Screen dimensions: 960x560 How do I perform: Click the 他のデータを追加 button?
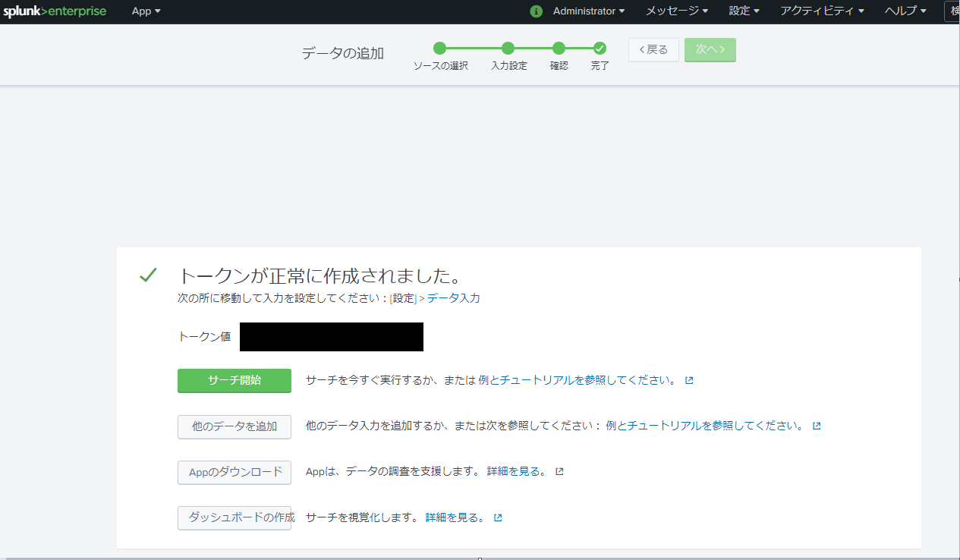click(234, 426)
